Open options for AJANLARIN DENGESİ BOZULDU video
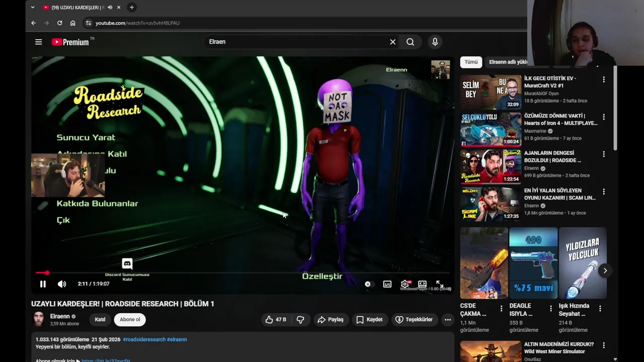644x362 pixels. (604, 154)
